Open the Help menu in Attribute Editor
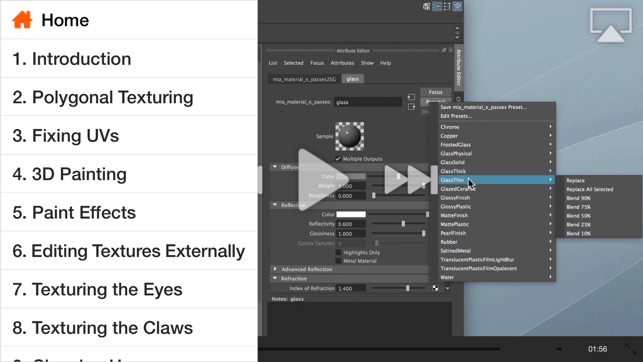Image resolution: width=643 pixels, height=362 pixels. (385, 63)
